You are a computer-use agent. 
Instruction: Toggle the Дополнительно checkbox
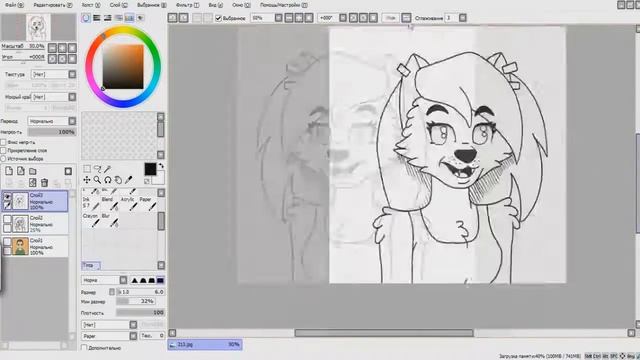click(x=84, y=348)
